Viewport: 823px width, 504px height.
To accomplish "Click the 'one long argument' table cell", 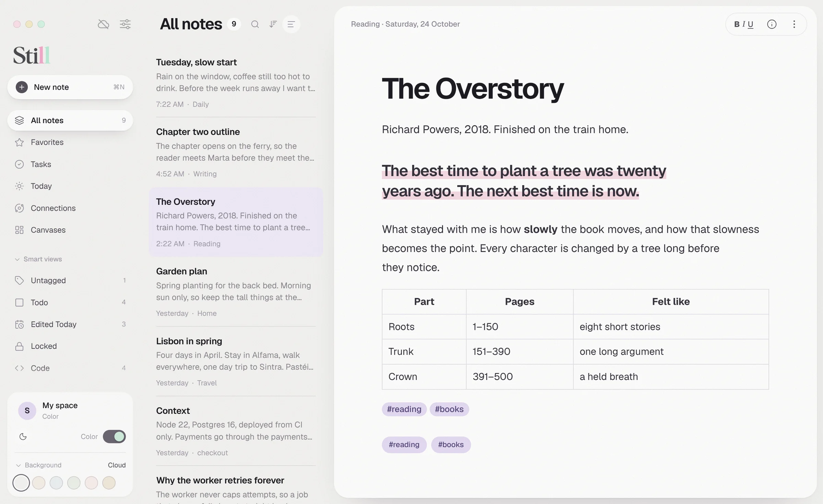I will pyautogui.click(x=671, y=351).
